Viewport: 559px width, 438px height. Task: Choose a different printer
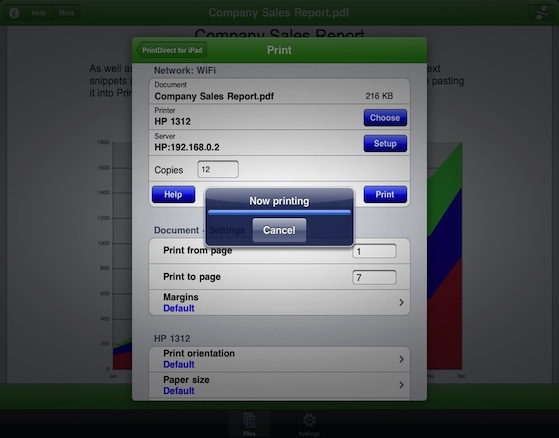[x=385, y=118]
